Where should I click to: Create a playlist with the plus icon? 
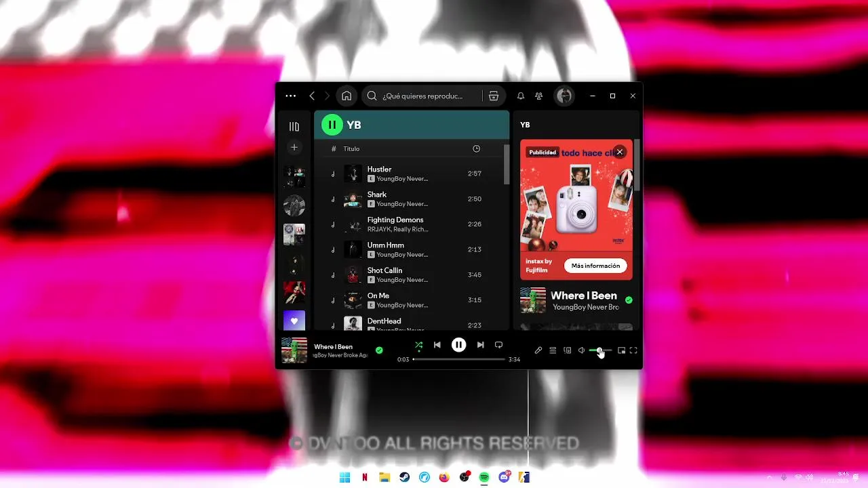294,147
